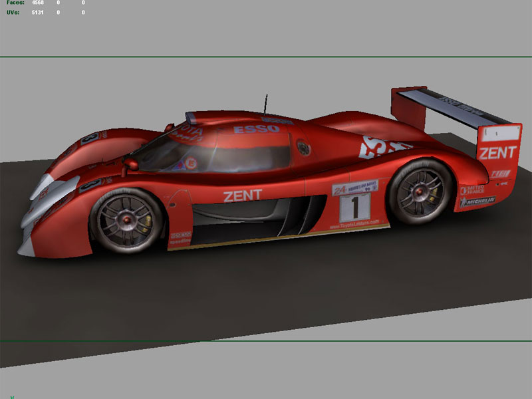
Task: Pick the grey rear wing blade of the car
Action: [454, 107]
